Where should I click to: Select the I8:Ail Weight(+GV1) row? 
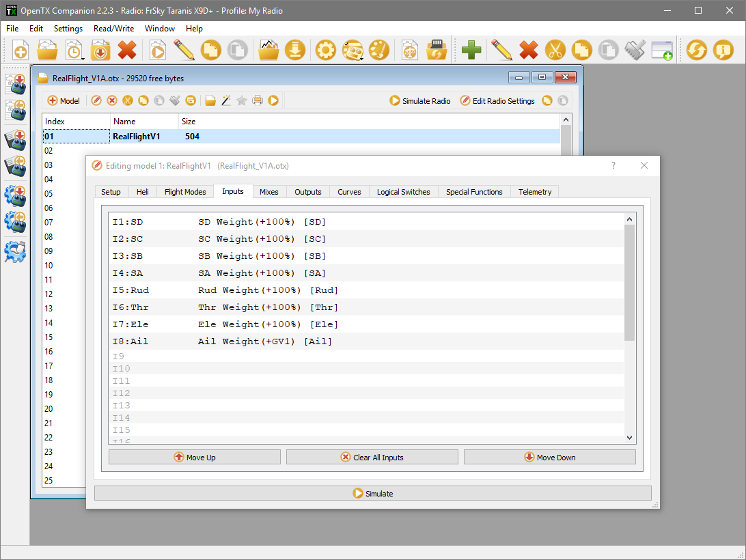[x=366, y=341]
